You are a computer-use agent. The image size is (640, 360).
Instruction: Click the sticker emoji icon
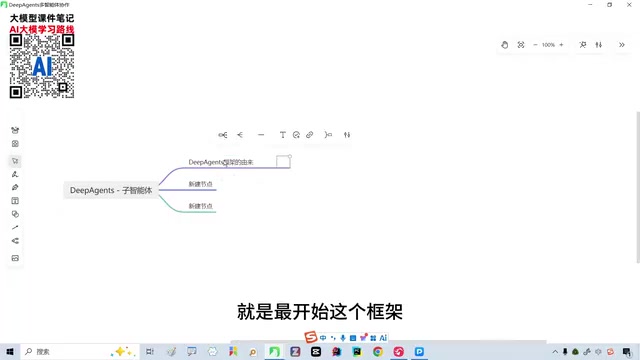296,135
